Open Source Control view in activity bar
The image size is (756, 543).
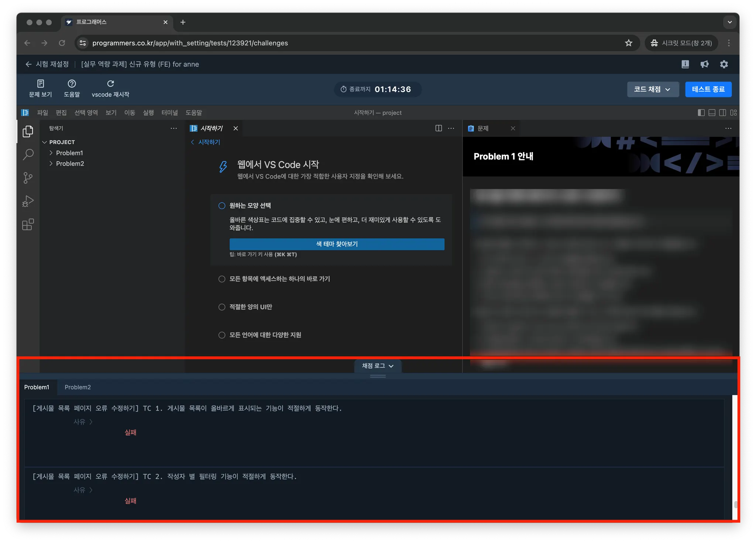pyautogui.click(x=28, y=178)
